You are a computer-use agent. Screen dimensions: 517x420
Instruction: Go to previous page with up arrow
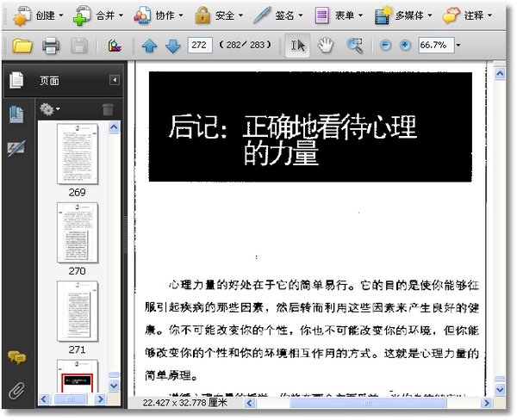click(x=150, y=46)
